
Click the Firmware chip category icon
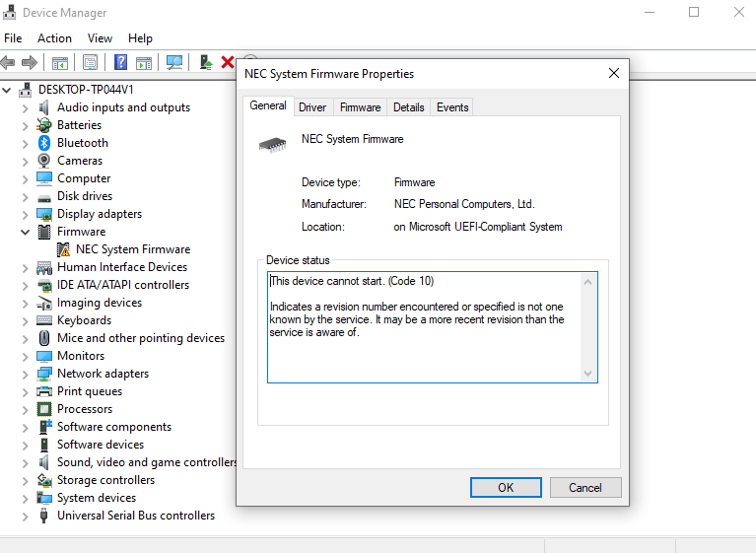point(44,232)
